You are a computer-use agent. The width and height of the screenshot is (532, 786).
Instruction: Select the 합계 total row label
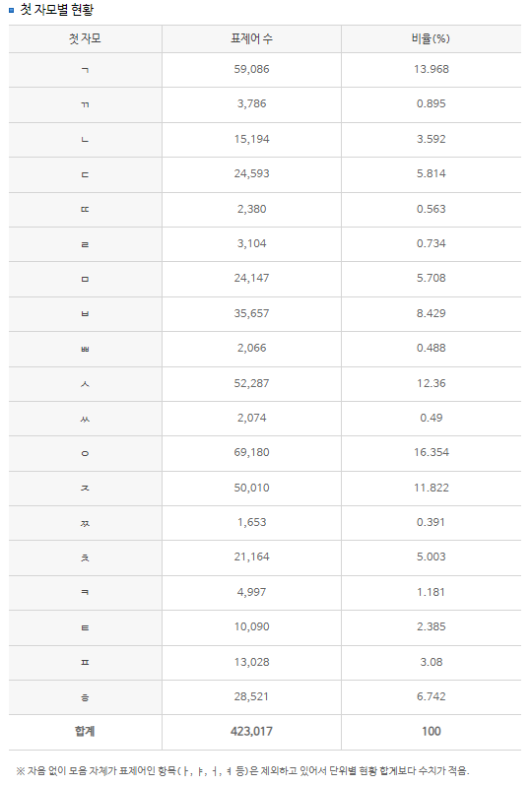[x=85, y=732]
